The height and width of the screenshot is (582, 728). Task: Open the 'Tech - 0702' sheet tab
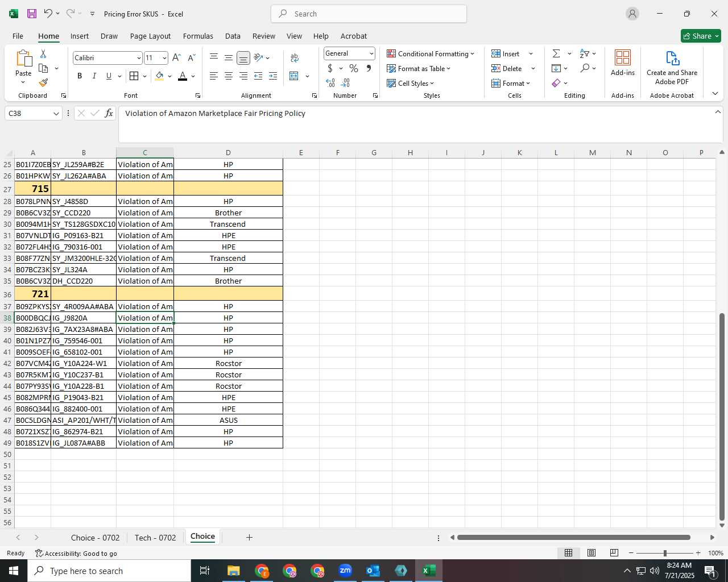pos(155,538)
